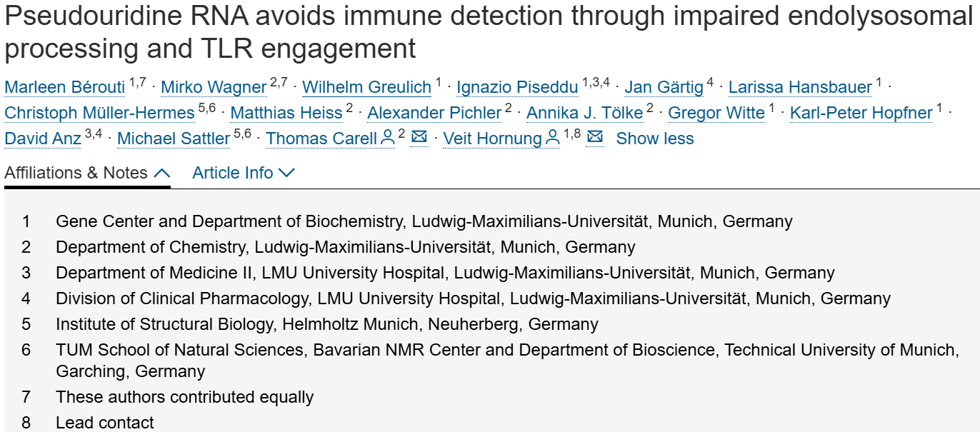Click author name Wilhelm Greulich

click(366, 87)
